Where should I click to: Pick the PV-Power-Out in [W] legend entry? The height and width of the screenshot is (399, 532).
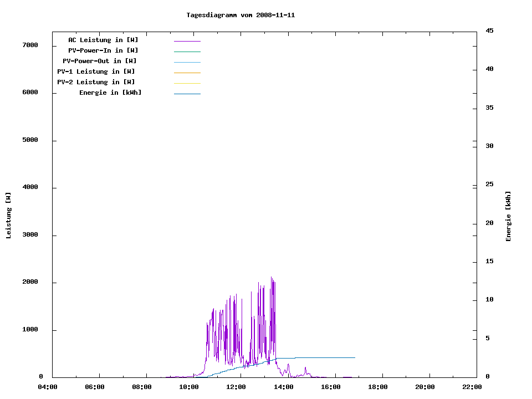click(100, 61)
